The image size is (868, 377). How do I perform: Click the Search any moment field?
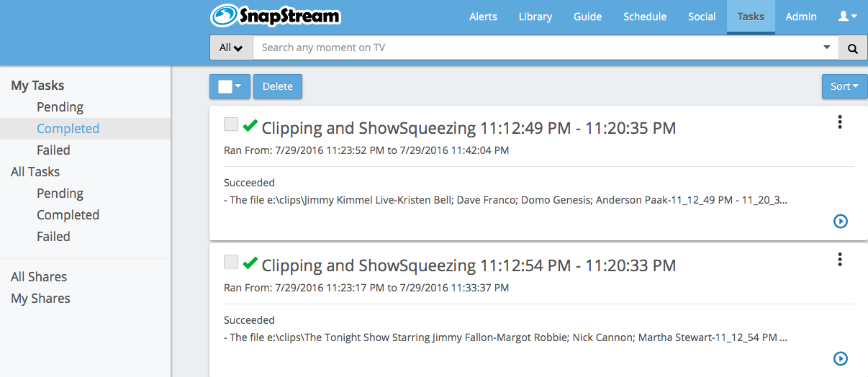(536, 48)
